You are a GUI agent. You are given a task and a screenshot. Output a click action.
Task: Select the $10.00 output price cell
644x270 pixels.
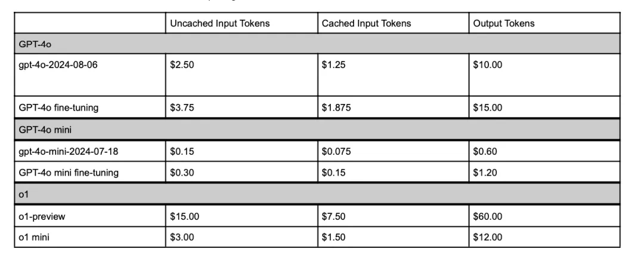click(488, 65)
